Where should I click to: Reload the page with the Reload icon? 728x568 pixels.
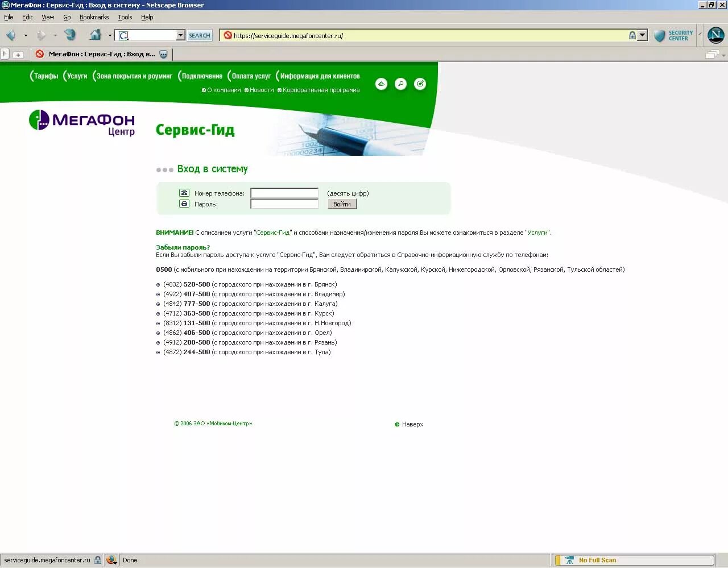[x=70, y=35]
